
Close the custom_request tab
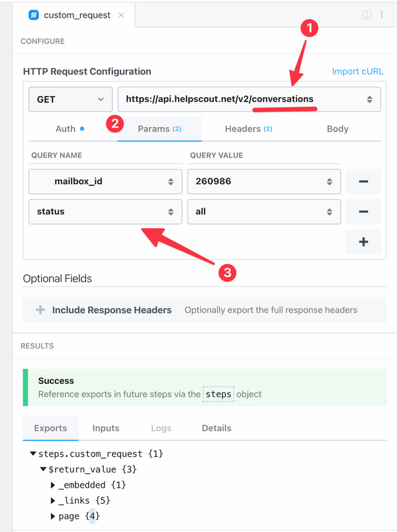coord(121,15)
